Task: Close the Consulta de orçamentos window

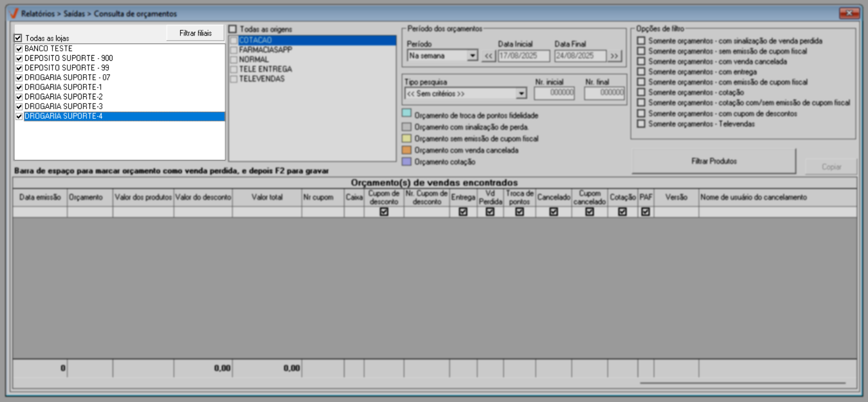Action: [x=849, y=13]
